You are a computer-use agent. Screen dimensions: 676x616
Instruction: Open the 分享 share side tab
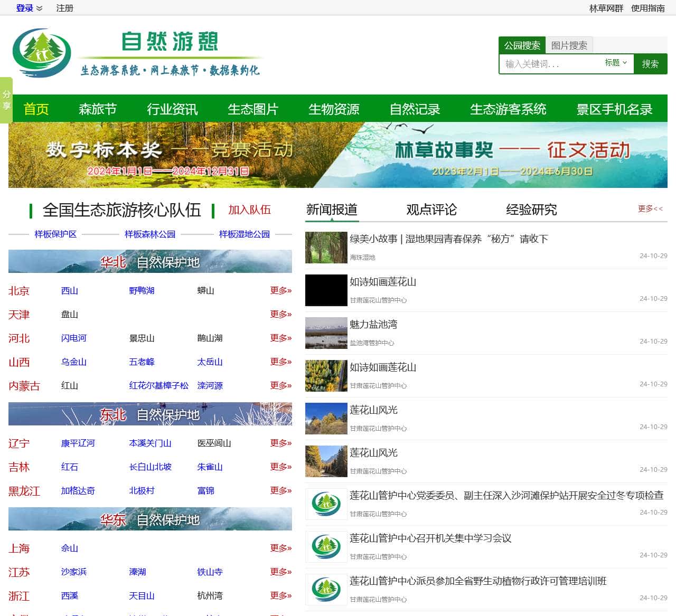6,100
